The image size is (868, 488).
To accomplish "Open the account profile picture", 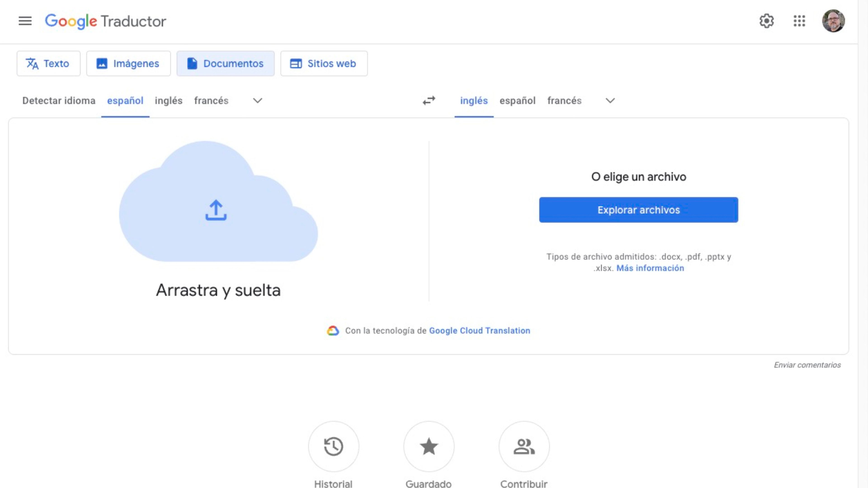I will point(833,21).
